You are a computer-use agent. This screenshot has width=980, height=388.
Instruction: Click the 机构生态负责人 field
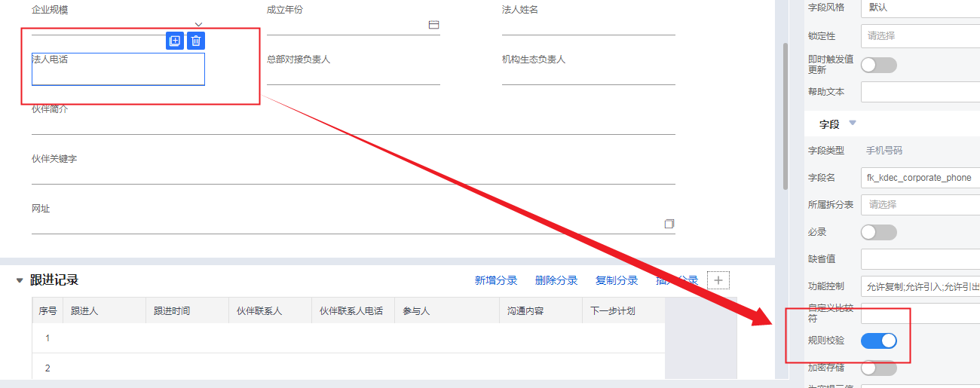589,69
